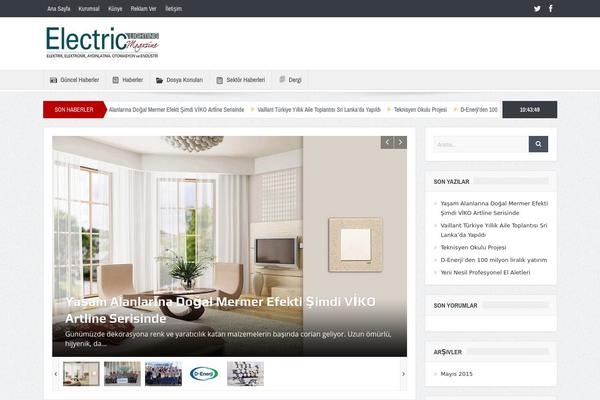The image size is (600, 400).
Task: Go to previous slide arrow on slider
Action: [387, 142]
